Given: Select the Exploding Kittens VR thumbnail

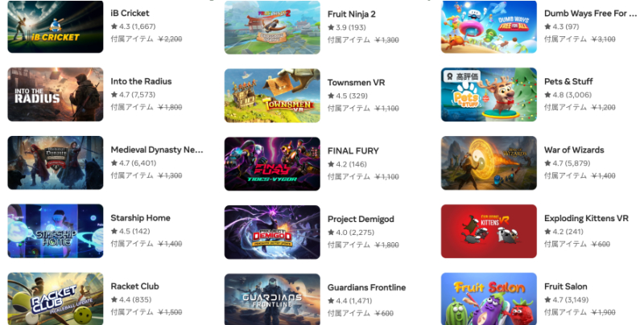Looking at the screenshot, I should 489,231.
